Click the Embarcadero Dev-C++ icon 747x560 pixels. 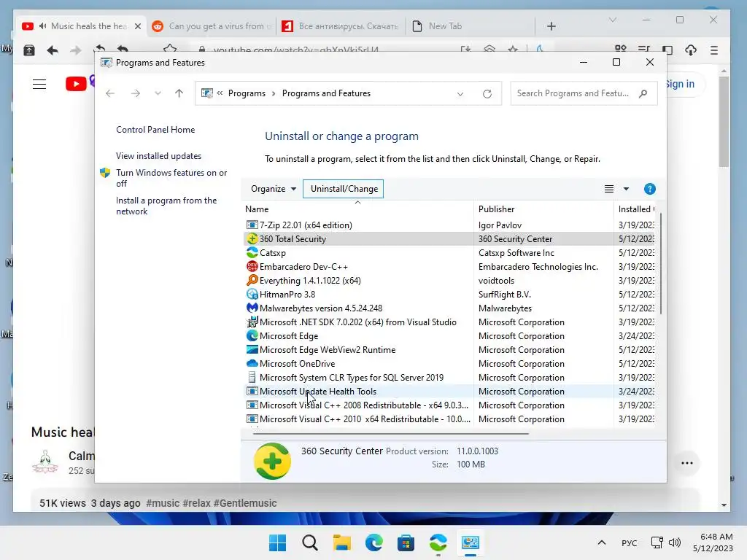pyautogui.click(x=252, y=266)
